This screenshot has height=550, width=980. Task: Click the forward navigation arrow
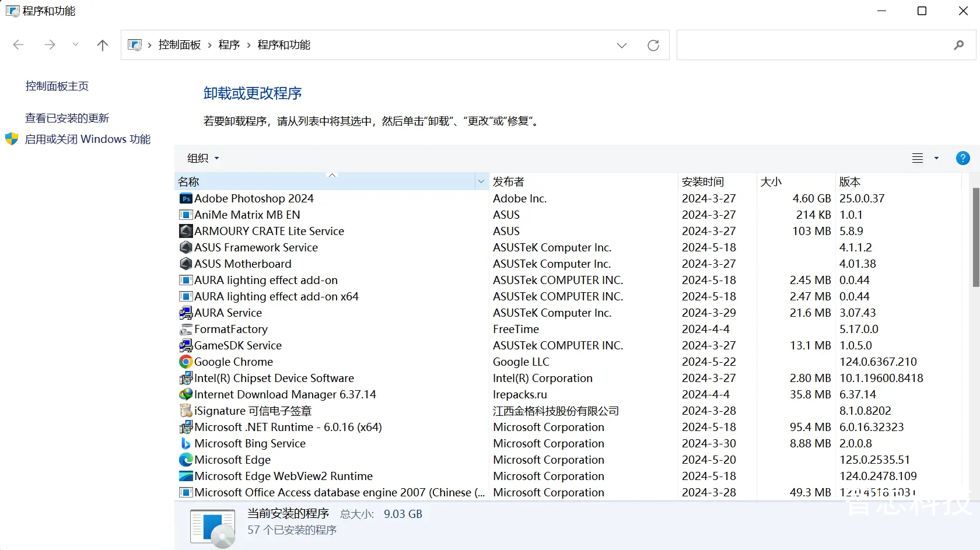(50, 45)
